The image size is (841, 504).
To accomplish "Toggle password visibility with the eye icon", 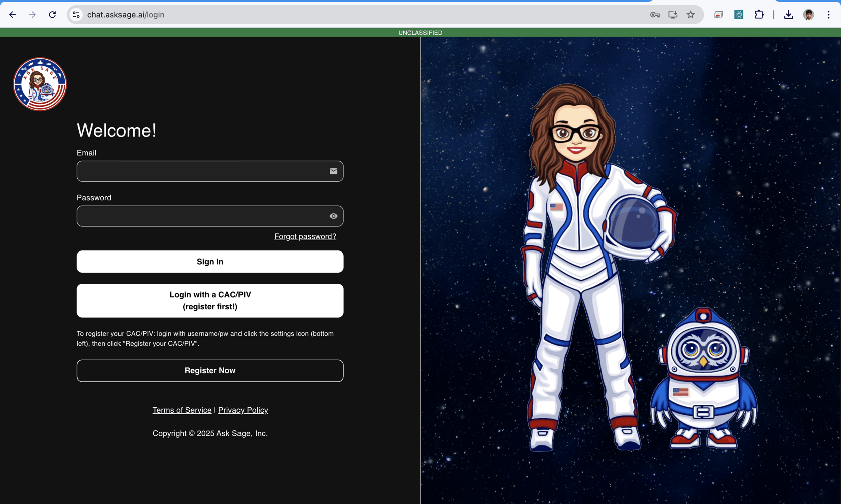I will pos(333,216).
